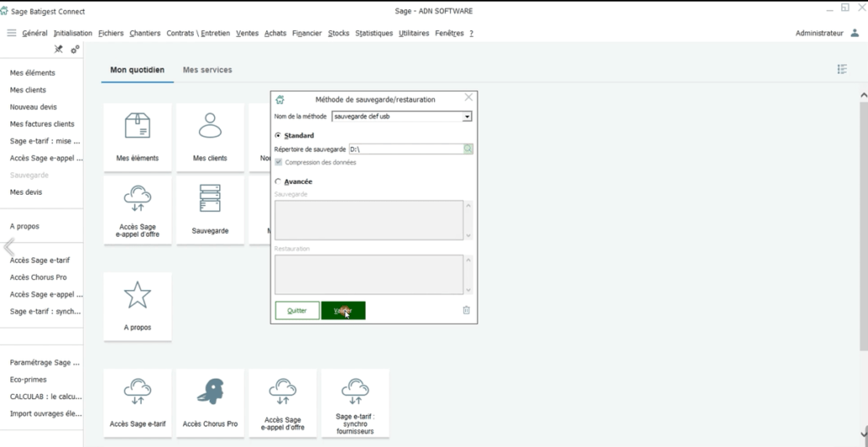
Task: Open the Chantiers menu
Action: (145, 33)
